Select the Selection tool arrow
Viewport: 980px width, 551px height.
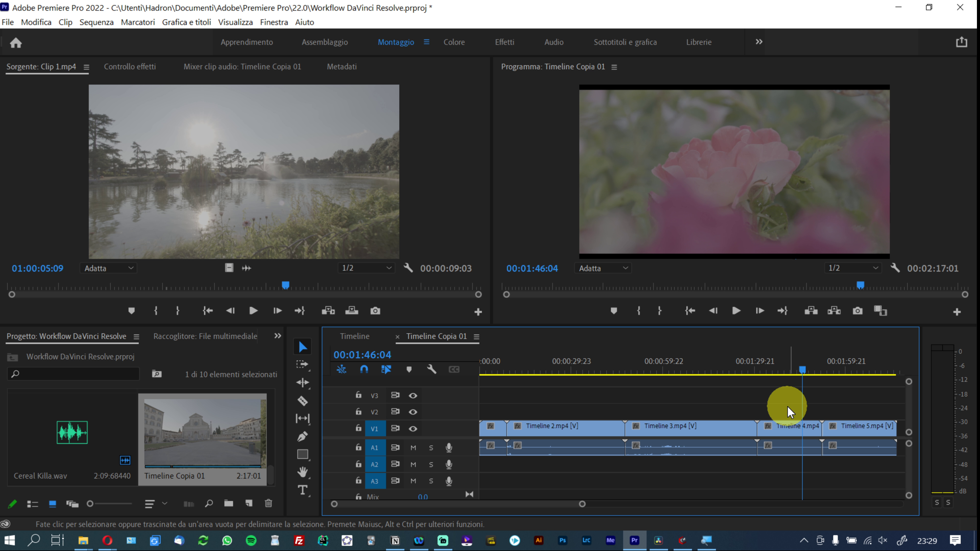tap(303, 347)
